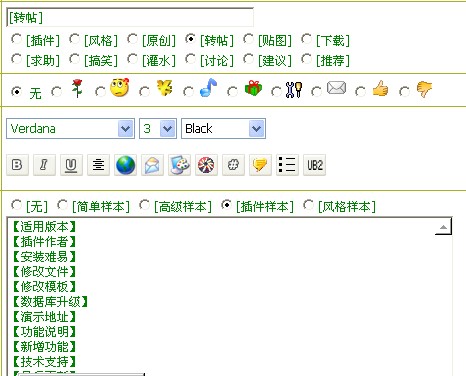Select the rose post icon

56,91
